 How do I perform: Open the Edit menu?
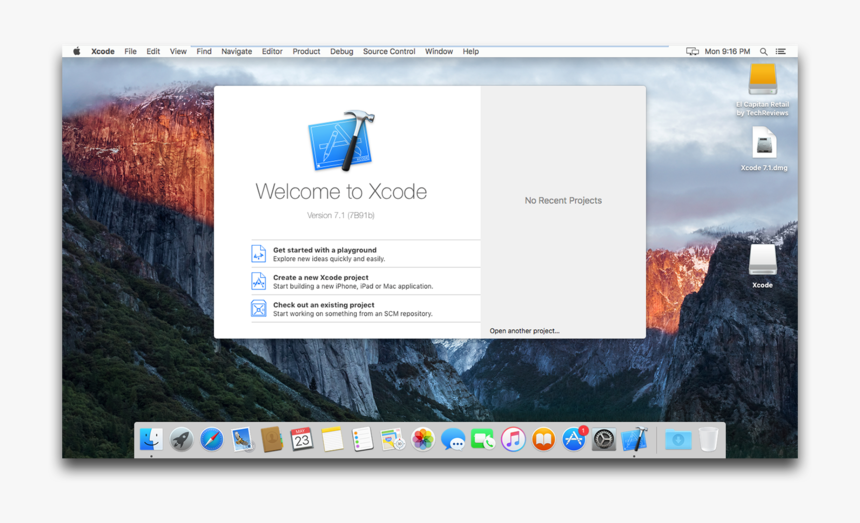click(153, 51)
